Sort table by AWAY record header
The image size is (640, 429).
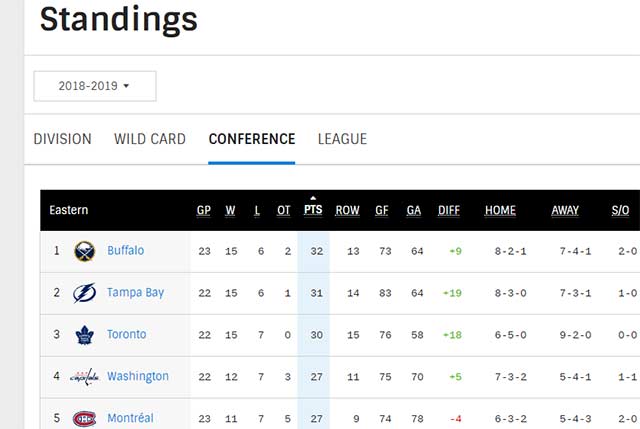pyautogui.click(x=565, y=210)
